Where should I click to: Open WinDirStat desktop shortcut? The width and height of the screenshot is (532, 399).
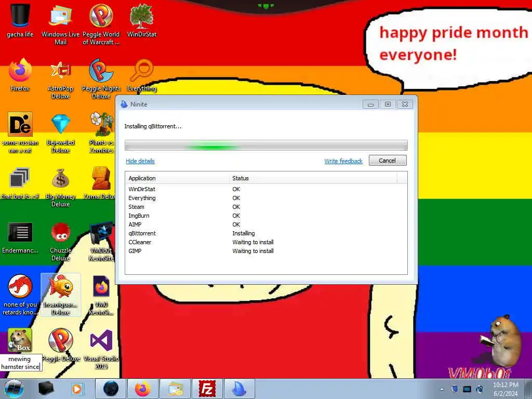(x=142, y=21)
